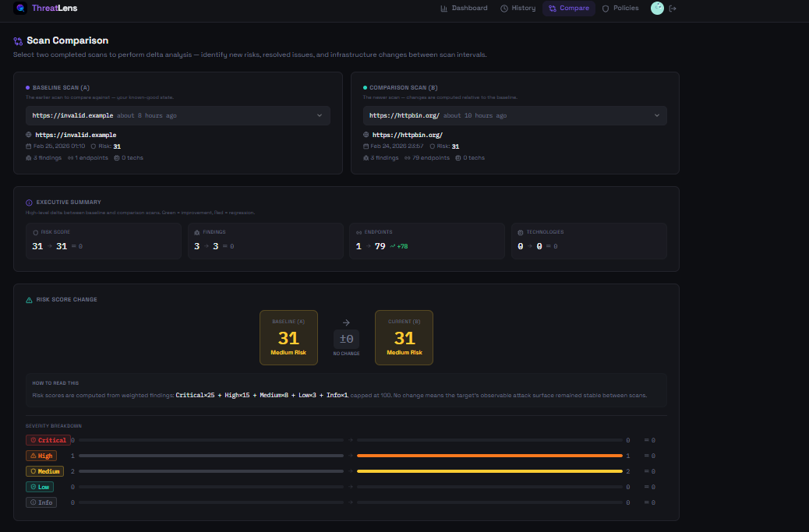Click the bug icon next to baseline 3 findings

click(28, 158)
